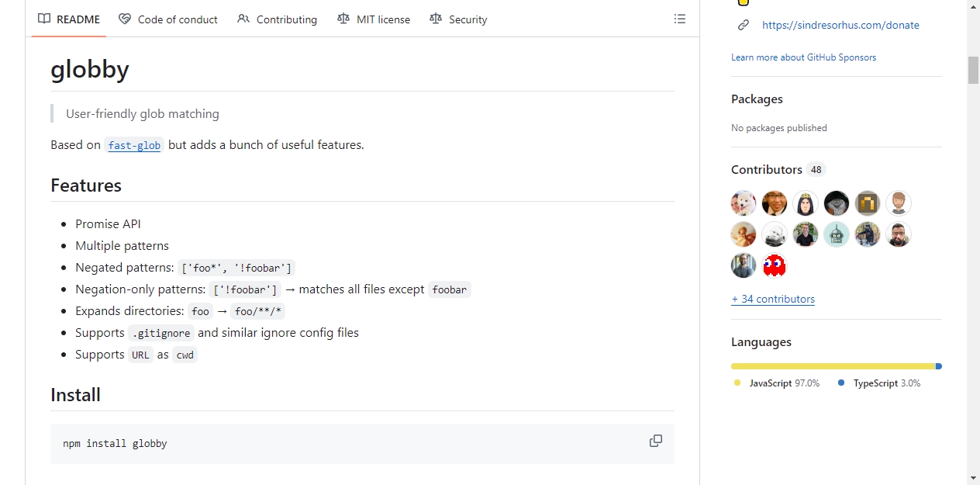The image size is (980, 485).
Task: Click "User-friendly glob matching" quote
Action: pos(143,114)
